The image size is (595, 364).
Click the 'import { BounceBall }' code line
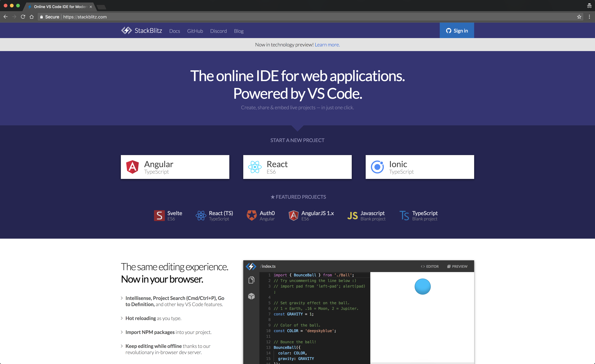(314, 275)
